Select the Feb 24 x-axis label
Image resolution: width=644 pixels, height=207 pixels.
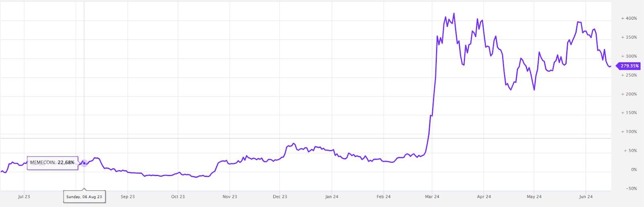point(384,197)
